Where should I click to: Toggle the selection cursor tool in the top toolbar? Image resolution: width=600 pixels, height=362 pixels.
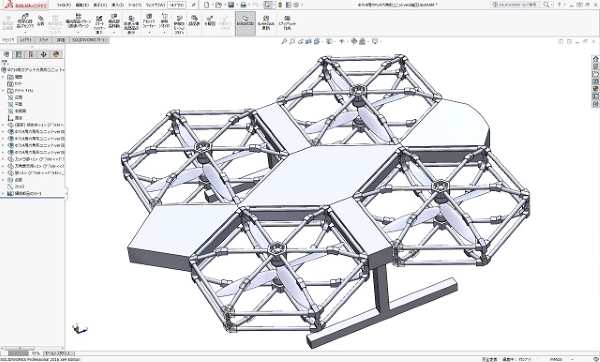(268, 5)
